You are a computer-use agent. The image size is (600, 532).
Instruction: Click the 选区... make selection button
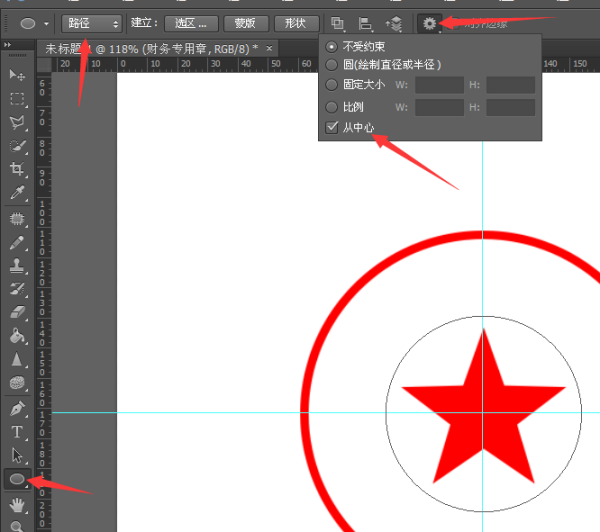pyautogui.click(x=191, y=24)
